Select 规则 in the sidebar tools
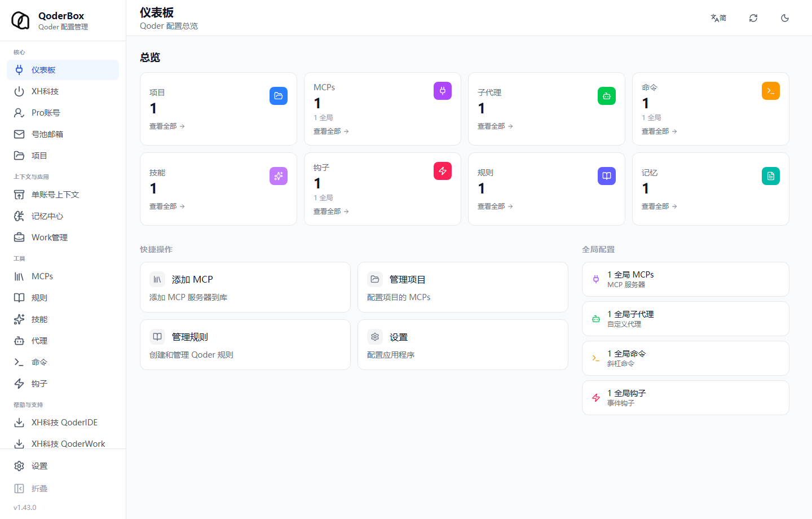 (x=63, y=298)
